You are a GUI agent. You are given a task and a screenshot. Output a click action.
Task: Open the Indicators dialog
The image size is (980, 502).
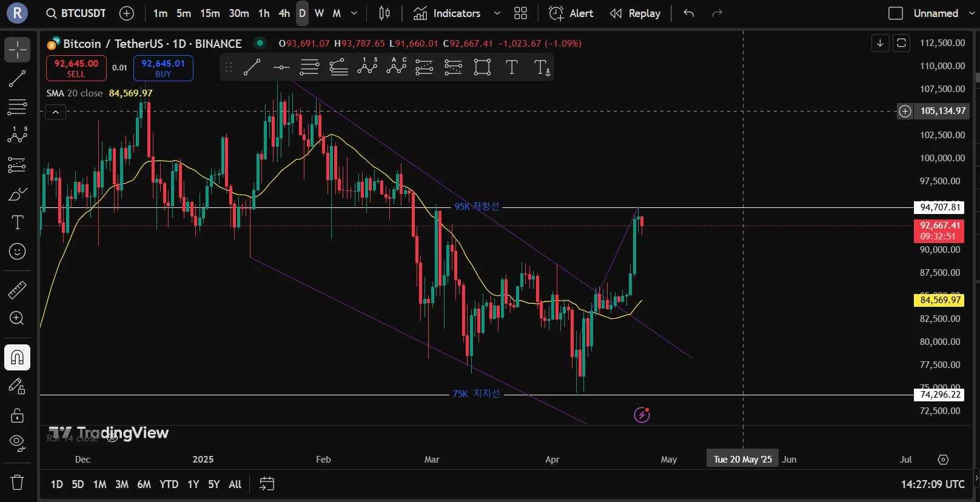448,13
